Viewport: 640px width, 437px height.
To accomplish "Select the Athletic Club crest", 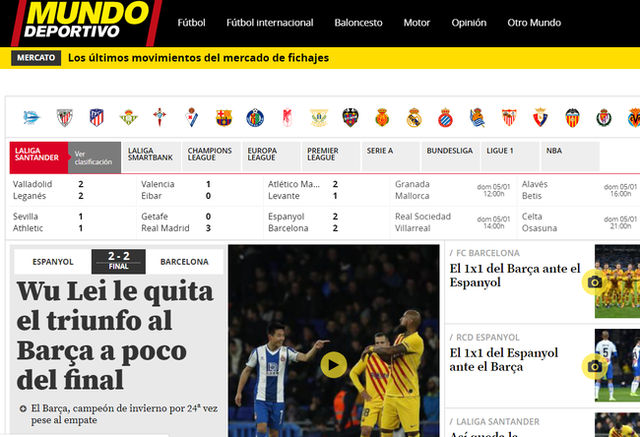I will (x=65, y=117).
